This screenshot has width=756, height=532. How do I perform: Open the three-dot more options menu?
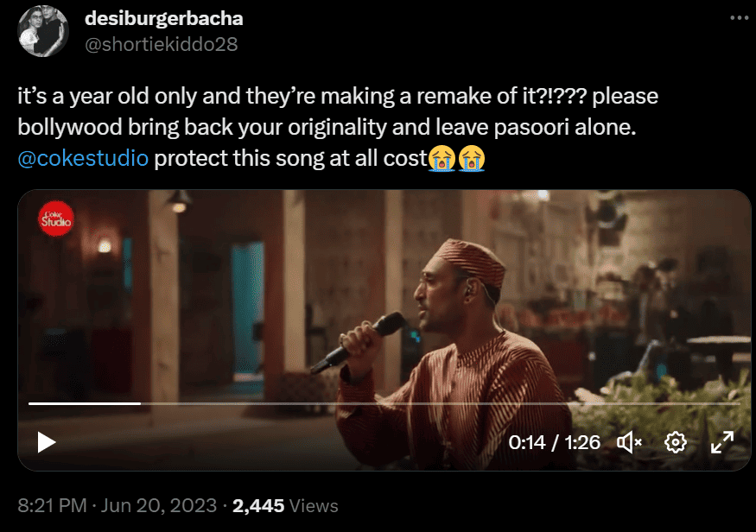(x=736, y=18)
